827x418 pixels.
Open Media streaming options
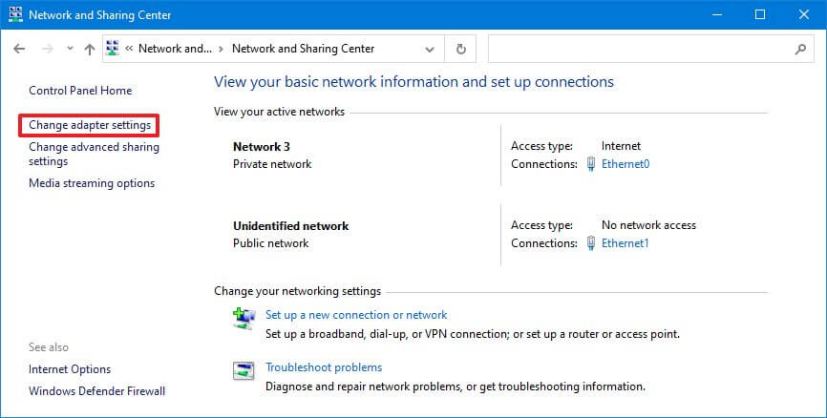(92, 183)
